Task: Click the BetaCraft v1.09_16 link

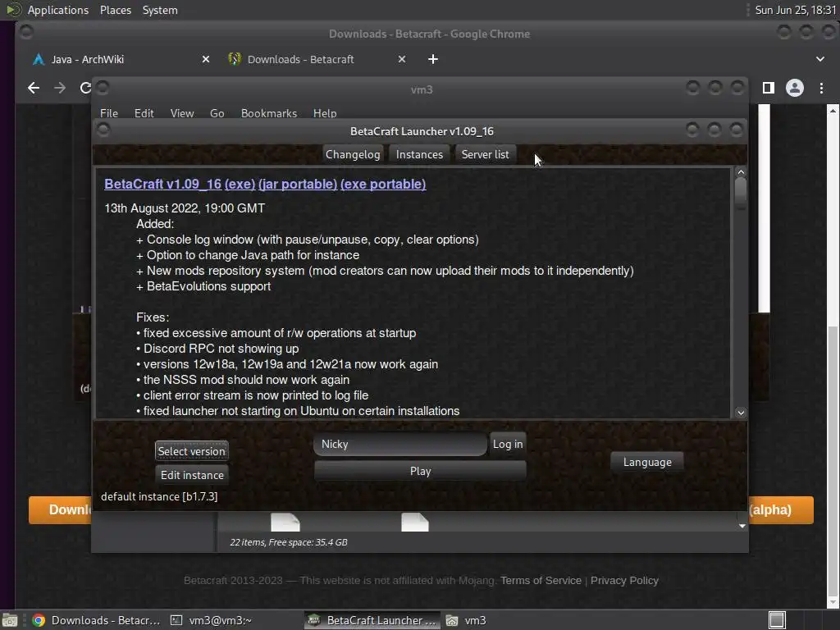Action: pos(163,185)
